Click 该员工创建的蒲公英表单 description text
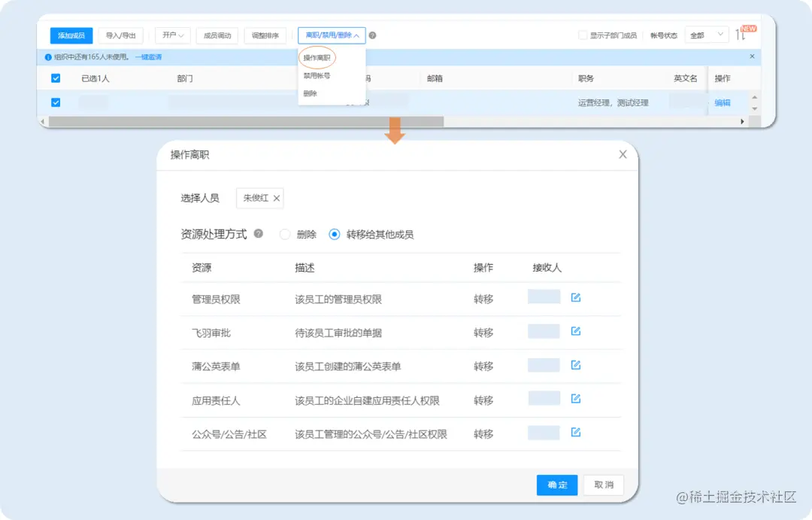 [x=348, y=366]
